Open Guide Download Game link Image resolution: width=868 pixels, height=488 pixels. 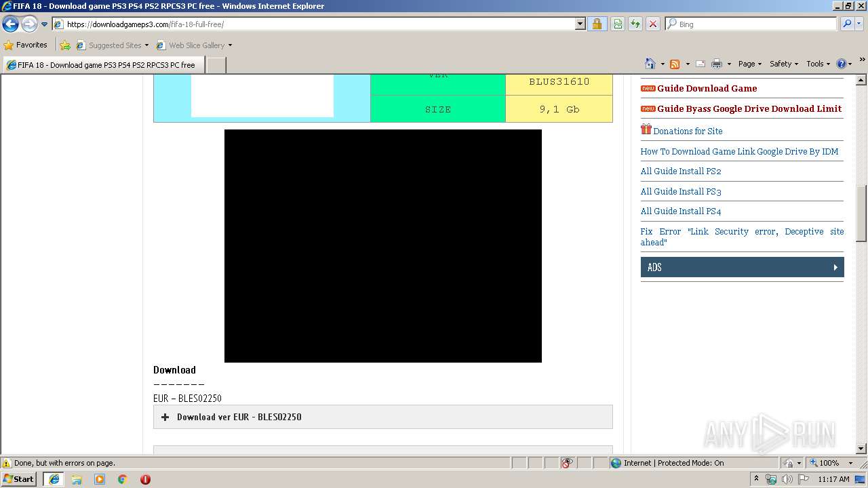707,89
